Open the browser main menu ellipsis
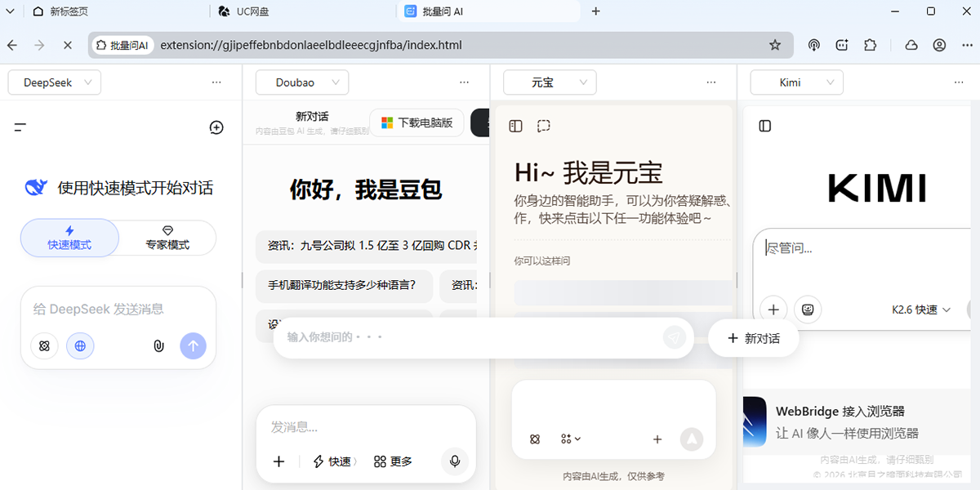 967,45
